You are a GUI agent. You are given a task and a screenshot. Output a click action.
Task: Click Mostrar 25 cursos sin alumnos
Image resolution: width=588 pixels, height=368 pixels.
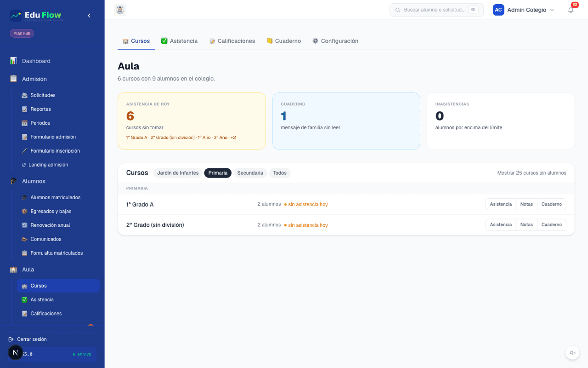(x=531, y=173)
